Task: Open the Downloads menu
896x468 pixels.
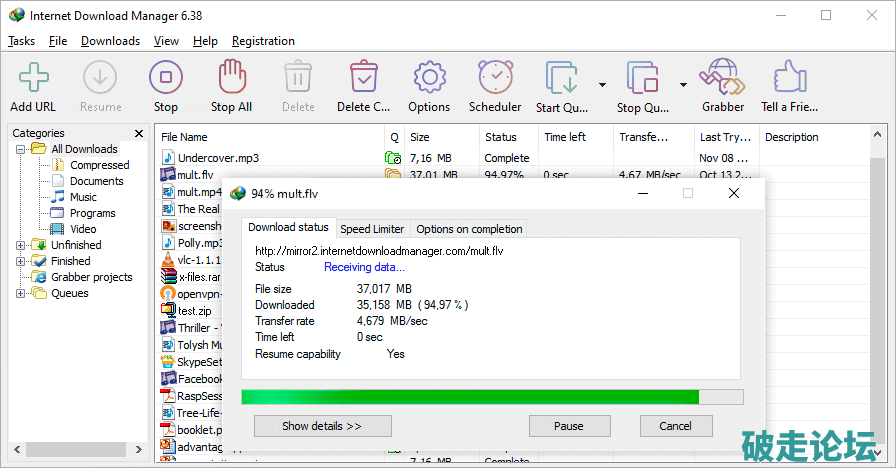Action: [110, 41]
